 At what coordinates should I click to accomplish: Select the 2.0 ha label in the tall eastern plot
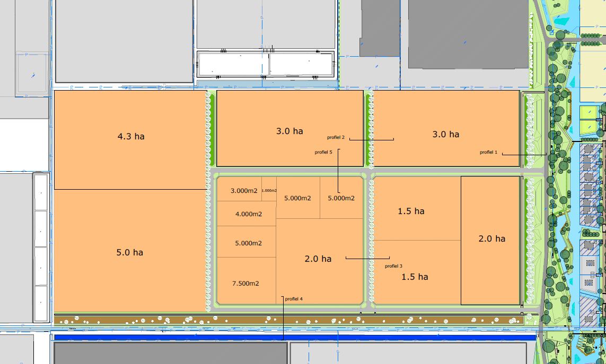492,239
